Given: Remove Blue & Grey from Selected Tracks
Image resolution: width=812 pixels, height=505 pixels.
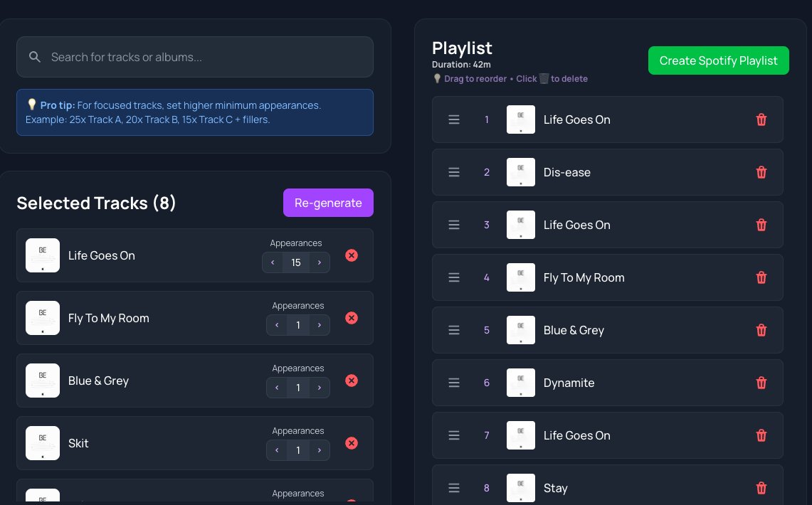Looking at the screenshot, I should [351, 381].
